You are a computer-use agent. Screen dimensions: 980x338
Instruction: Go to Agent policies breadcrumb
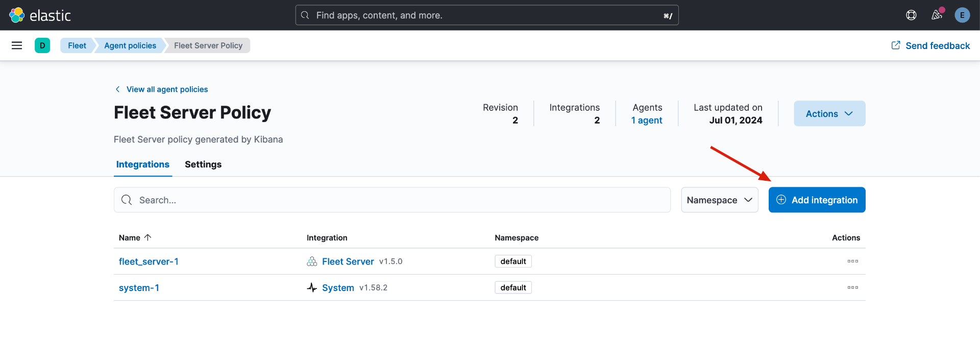pyautogui.click(x=130, y=45)
